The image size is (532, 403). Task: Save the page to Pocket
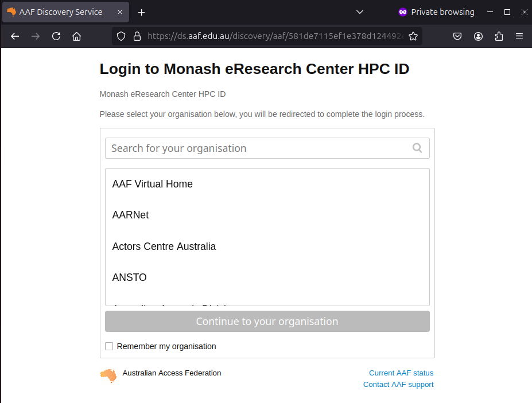coord(457,36)
